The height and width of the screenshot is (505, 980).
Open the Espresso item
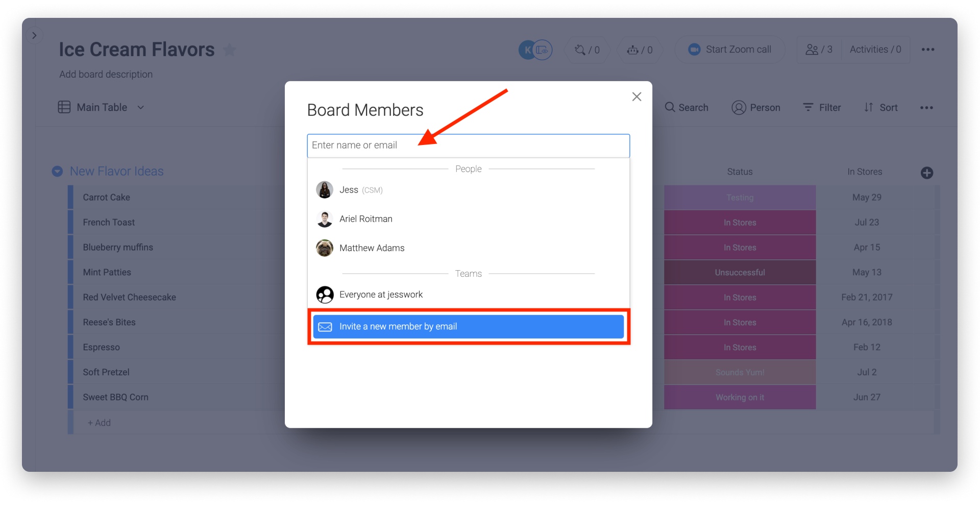click(x=101, y=348)
